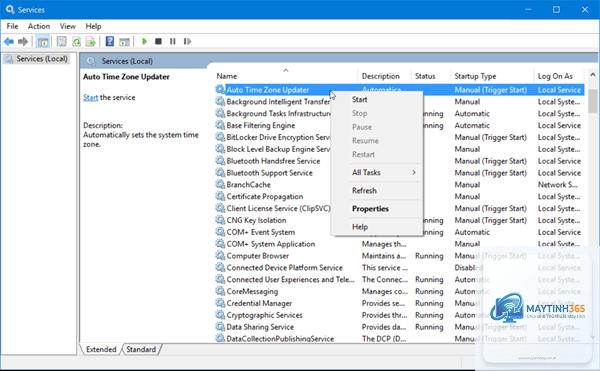Switch to the Extended tab
The height and width of the screenshot is (371, 600).
tap(101, 349)
